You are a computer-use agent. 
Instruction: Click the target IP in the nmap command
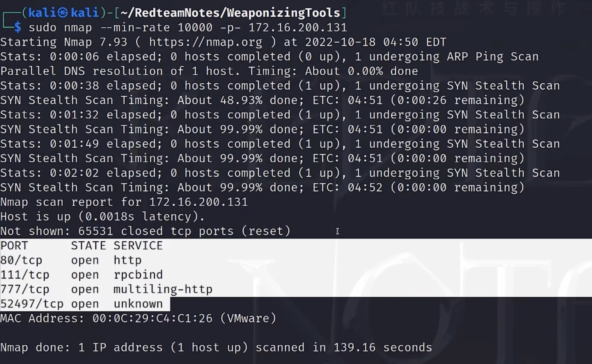(298, 27)
